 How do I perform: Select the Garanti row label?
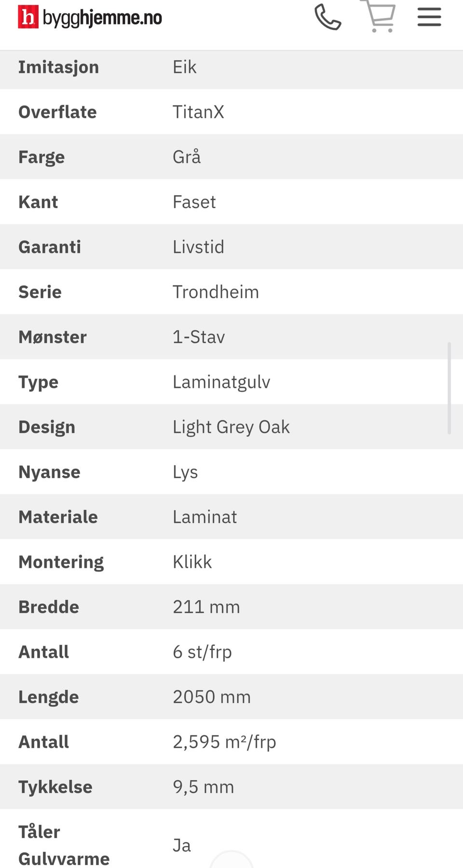50,247
